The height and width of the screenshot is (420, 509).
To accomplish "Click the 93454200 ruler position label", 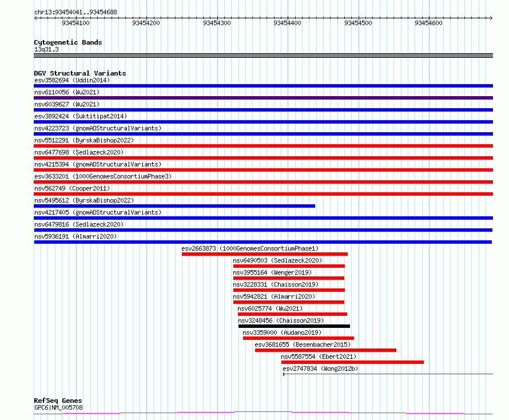I will tap(146, 23).
